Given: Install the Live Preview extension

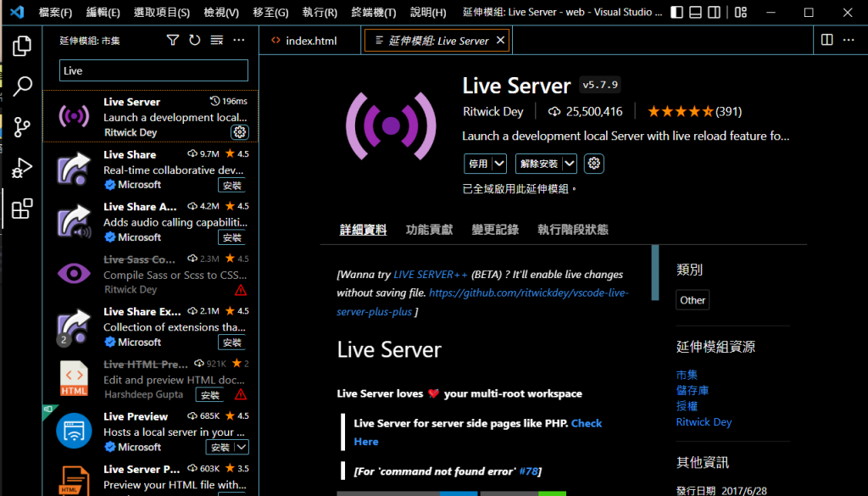Looking at the screenshot, I should [x=220, y=447].
